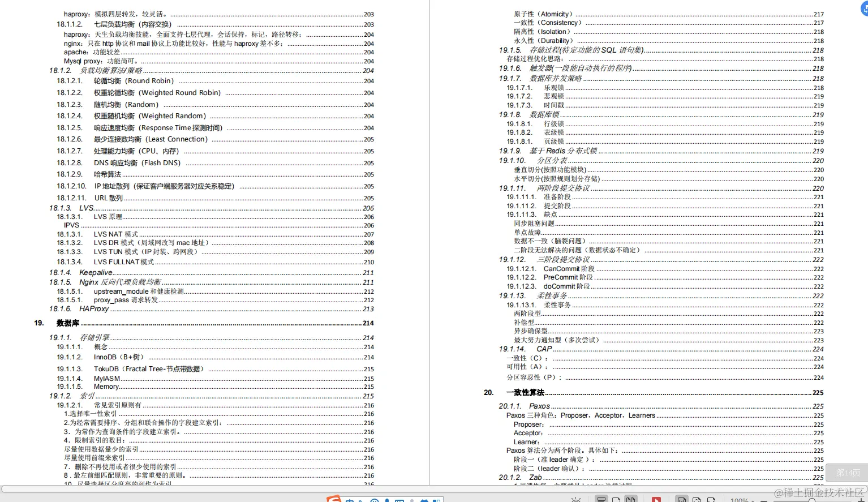The height and width of the screenshot is (502, 868).
Task: Click the 常见索引原则有 entry
Action: [215, 405]
